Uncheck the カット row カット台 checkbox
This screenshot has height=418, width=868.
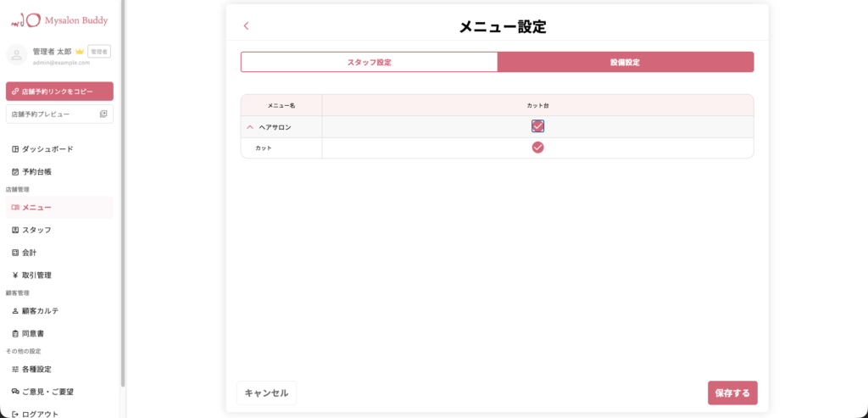click(537, 148)
